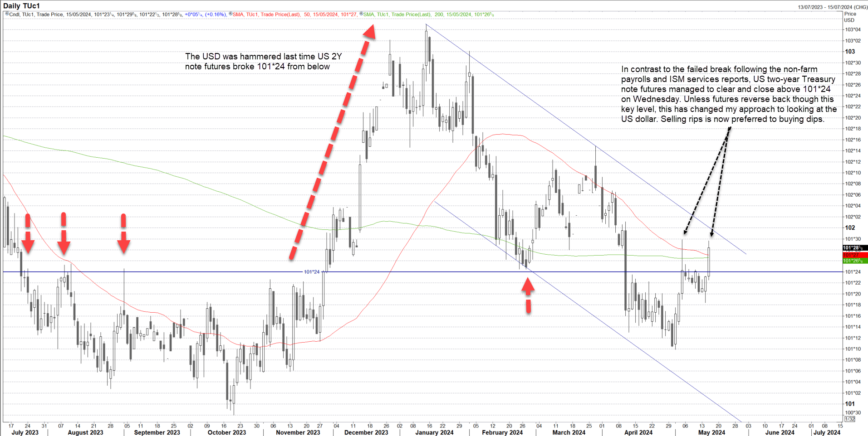Image resolution: width=868 pixels, height=436 pixels.
Task: Click the 100*30 price axis label
Action: (853, 412)
